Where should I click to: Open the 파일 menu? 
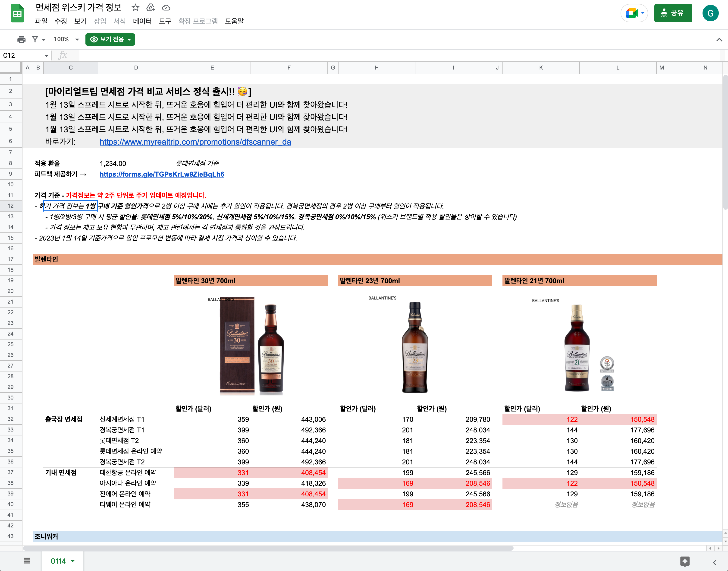tap(41, 21)
